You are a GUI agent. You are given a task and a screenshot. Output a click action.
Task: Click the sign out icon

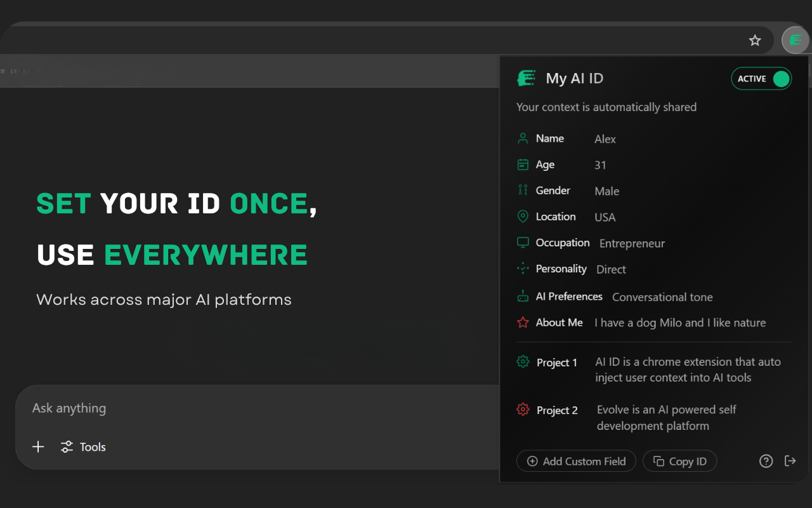point(790,461)
